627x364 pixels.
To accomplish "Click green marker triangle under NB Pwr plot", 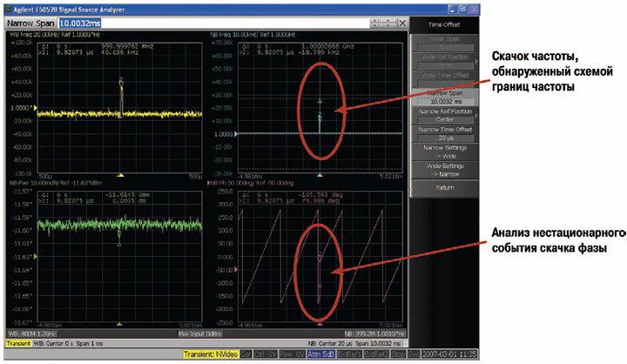I will (x=119, y=324).
